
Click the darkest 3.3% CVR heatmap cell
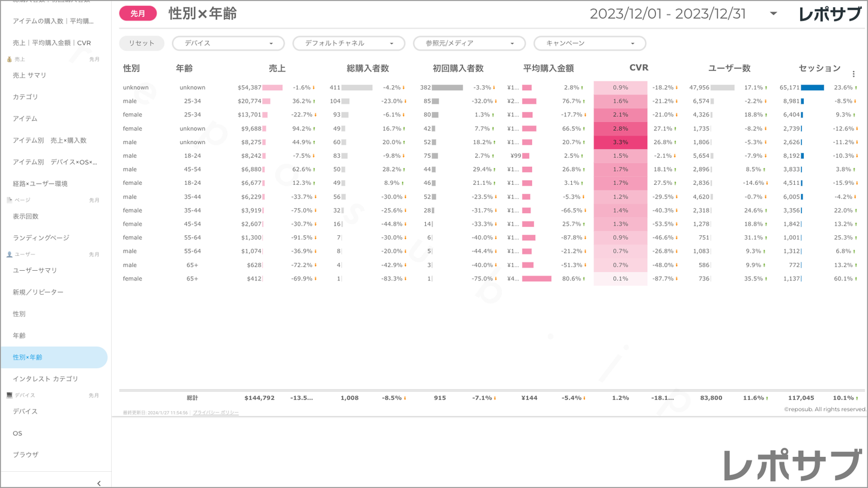pyautogui.click(x=621, y=142)
